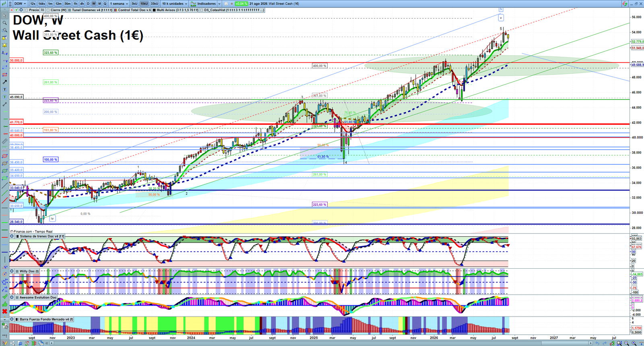Expand the arrow dropdown after Indicadores

[x=219, y=4]
